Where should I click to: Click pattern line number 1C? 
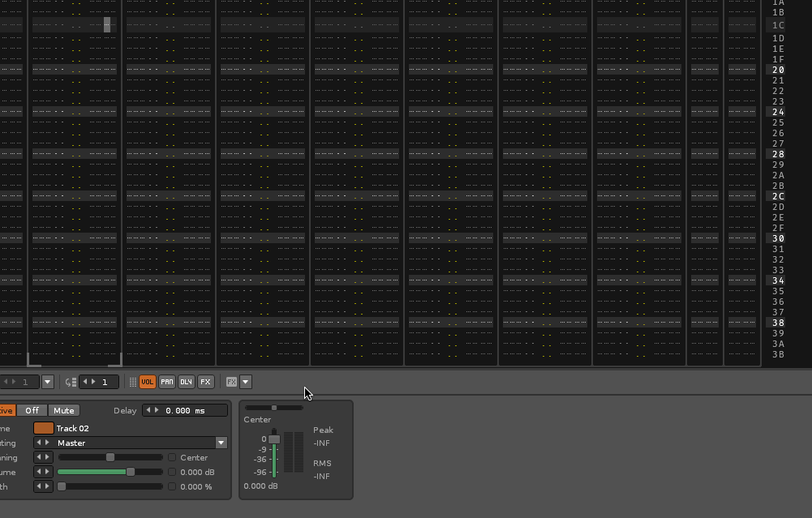coord(779,25)
